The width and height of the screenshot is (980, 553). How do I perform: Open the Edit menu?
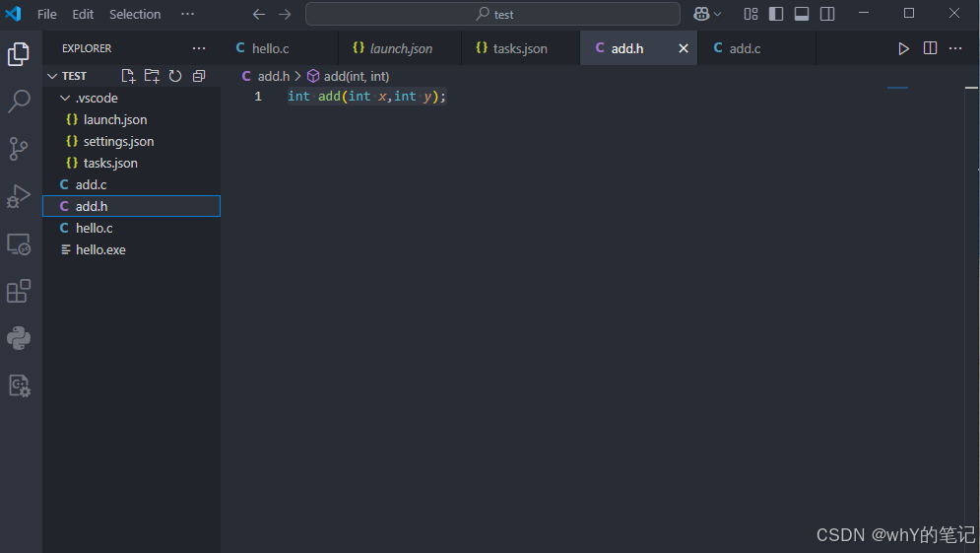[x=83, y=14]
